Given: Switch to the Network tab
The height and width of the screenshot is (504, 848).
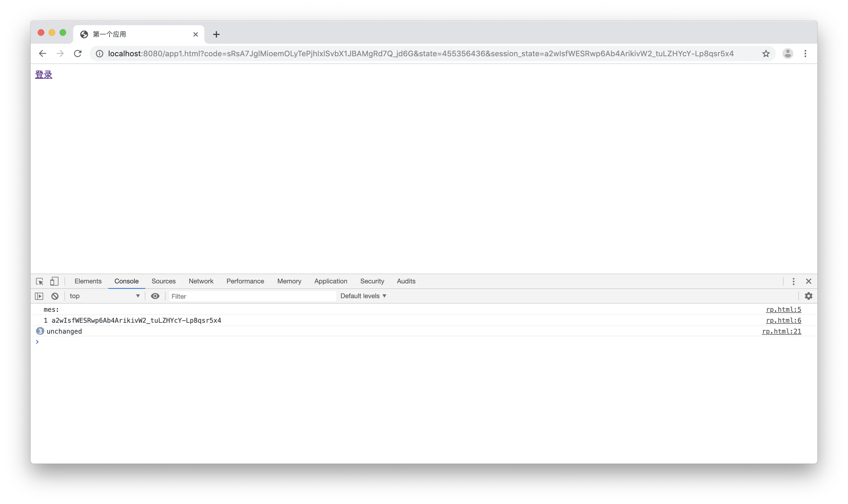Looking at the screenshot, I should coord(201,281).
